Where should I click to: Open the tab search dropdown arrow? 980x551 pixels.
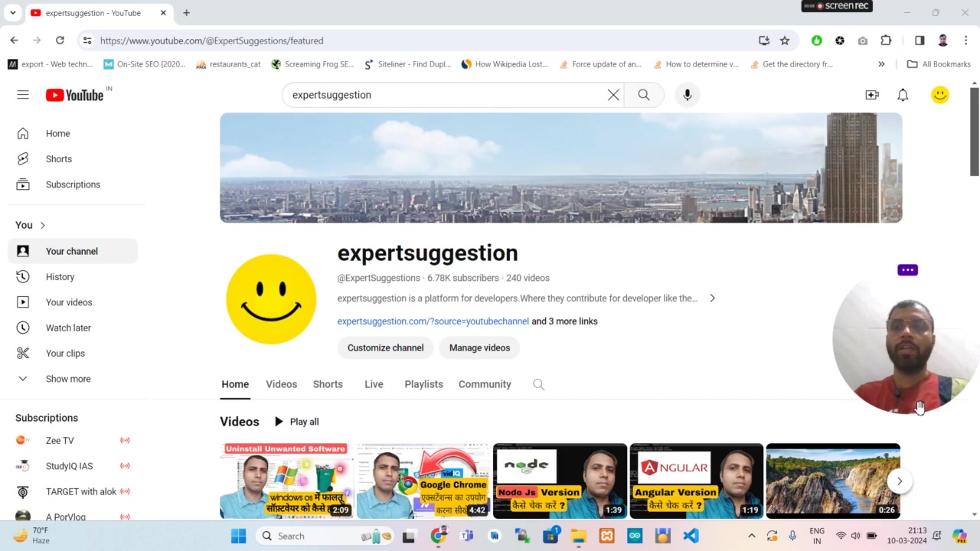tap(13, 13)
